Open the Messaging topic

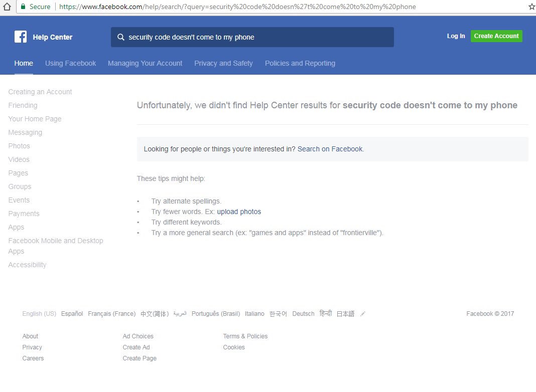click(25, 132)
